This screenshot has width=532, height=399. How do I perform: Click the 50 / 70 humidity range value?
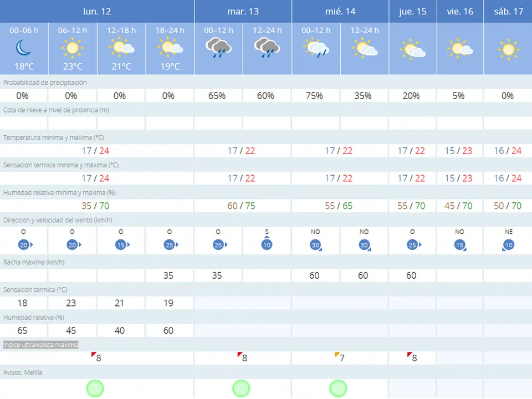click(508, 206)
